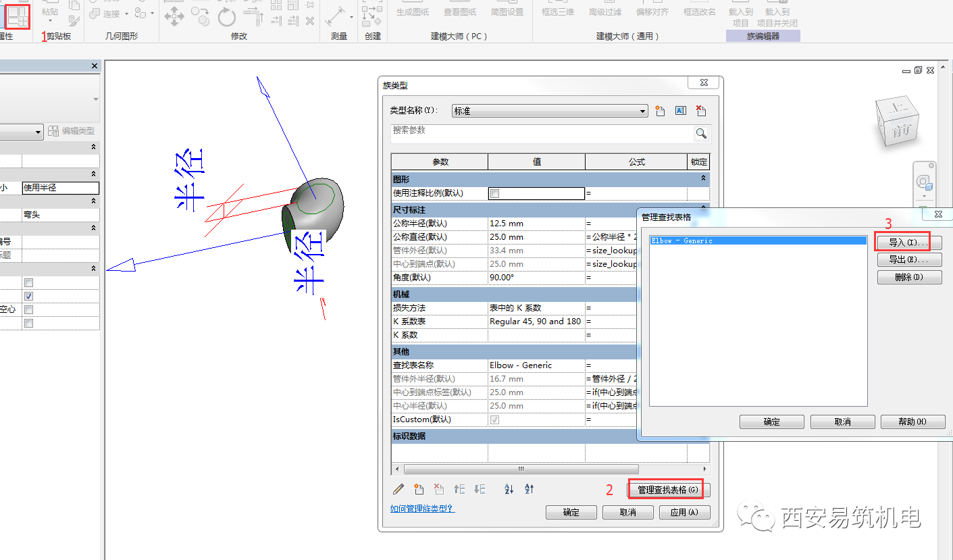The image size is (953, 560).
Task: Click the parameter table horizontal scrollbar thumb
Action: pyautogui.click(x=521, y=469)
